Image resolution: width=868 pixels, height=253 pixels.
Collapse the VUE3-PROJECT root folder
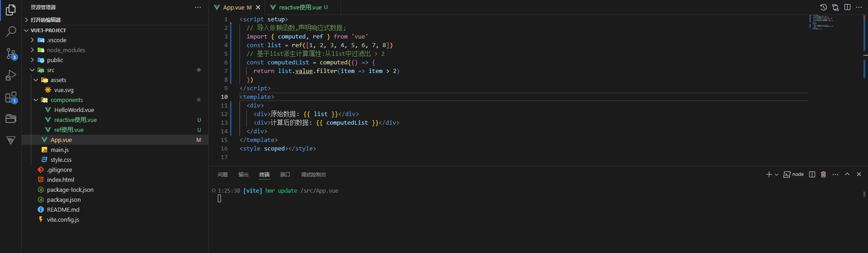tap(115, 30)
